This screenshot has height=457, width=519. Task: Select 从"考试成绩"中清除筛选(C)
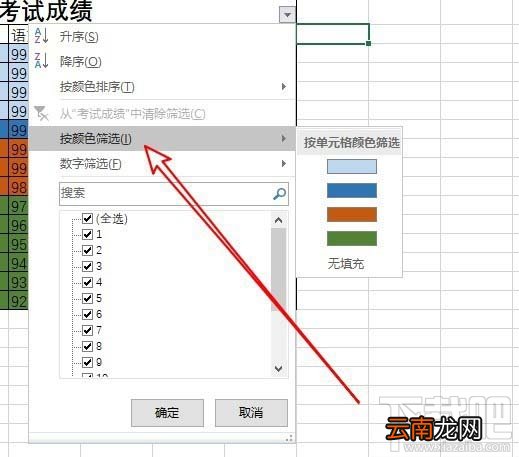point(162,114)
